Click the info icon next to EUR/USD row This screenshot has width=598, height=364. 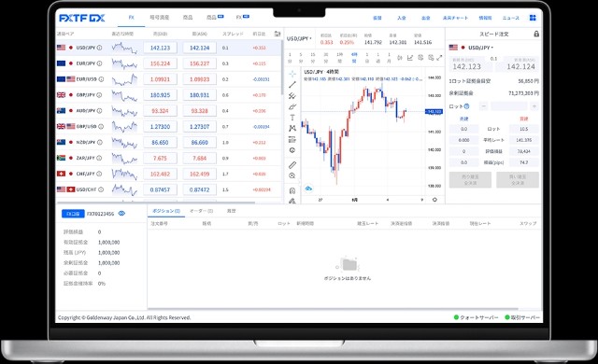pos(101,79)
